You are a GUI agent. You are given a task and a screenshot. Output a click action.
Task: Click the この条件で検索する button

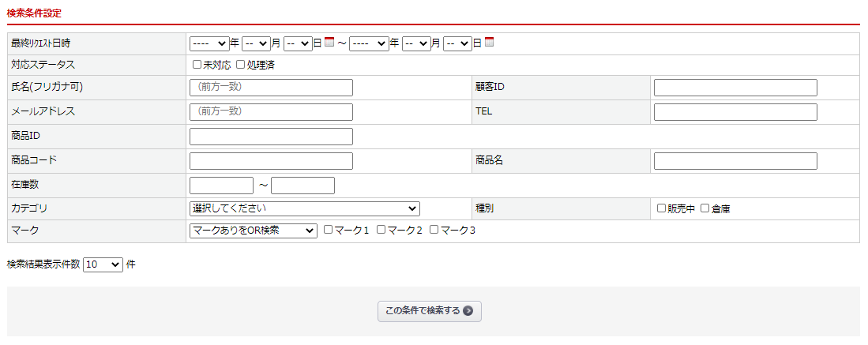pyautogui.click(x=429, y=311)
